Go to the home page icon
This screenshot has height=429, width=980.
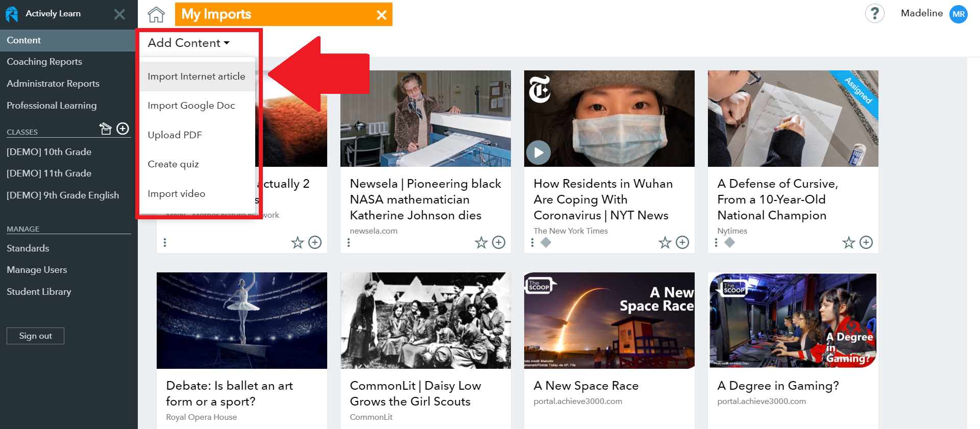tap(156, 14)
